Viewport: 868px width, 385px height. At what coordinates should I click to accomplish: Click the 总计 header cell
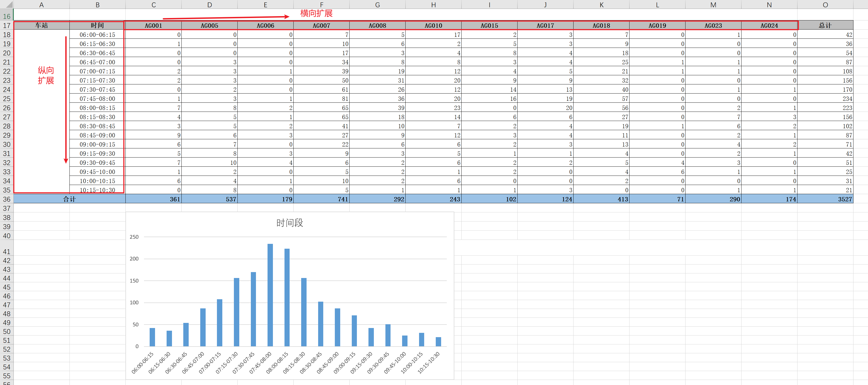[825, 26]
